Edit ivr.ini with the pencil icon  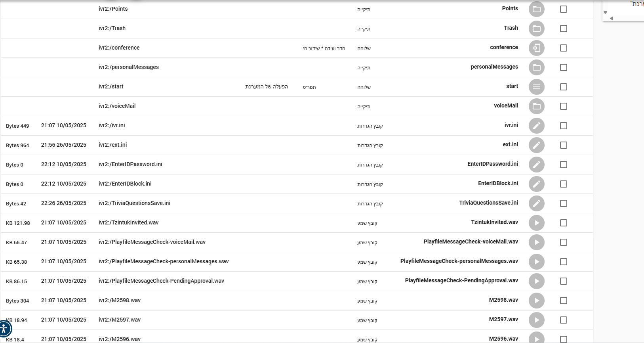pyautogui.click(x=536, y=126)
